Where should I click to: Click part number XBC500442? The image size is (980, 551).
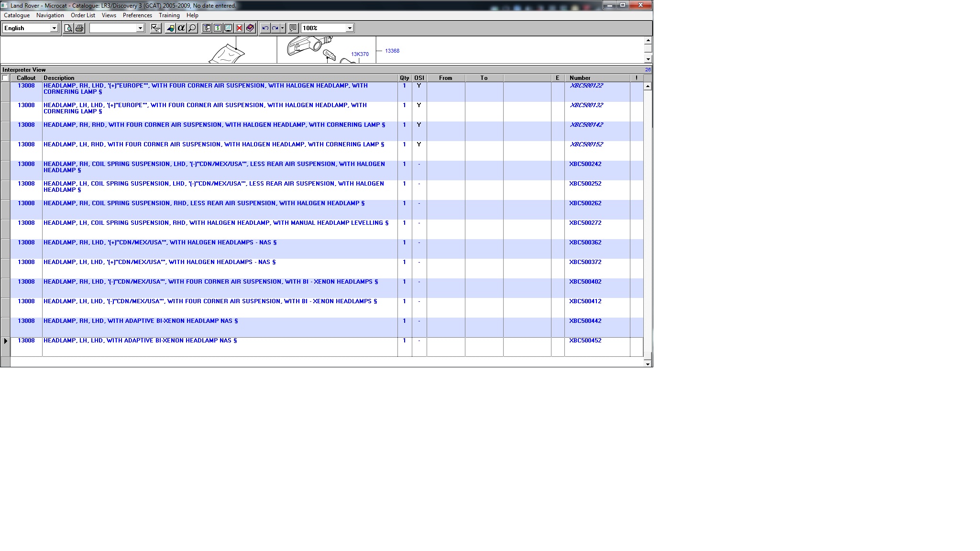[x=585, y=321]
